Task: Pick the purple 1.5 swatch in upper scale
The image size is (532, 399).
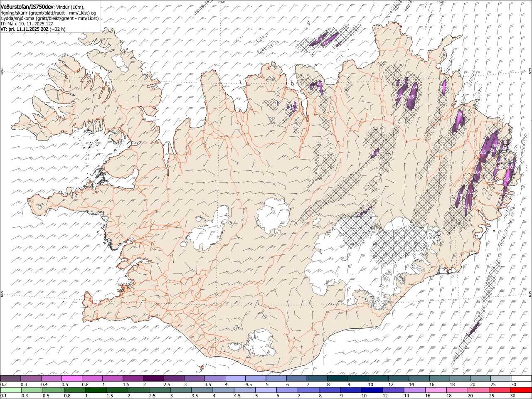Action: click(x=133, y=379)
